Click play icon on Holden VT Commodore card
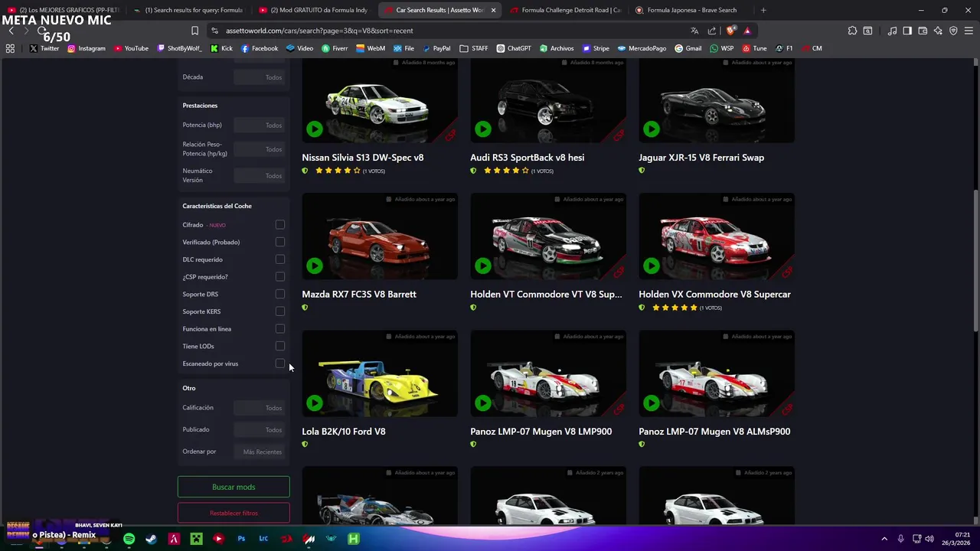This screenshot has height=551, width=980. point(483,266)
